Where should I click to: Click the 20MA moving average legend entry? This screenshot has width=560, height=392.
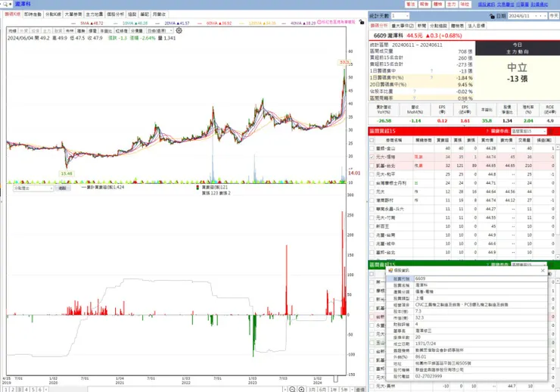177,23
